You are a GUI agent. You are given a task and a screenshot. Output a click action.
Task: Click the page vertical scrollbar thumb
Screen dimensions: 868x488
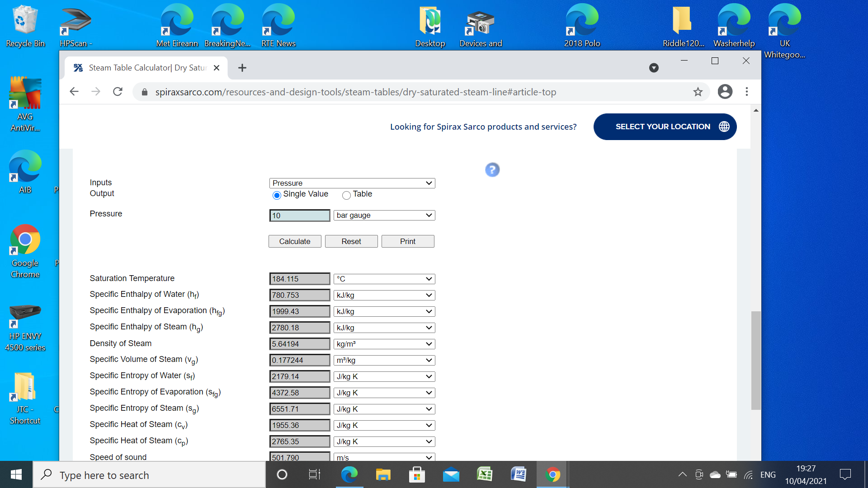coord(756,360)
